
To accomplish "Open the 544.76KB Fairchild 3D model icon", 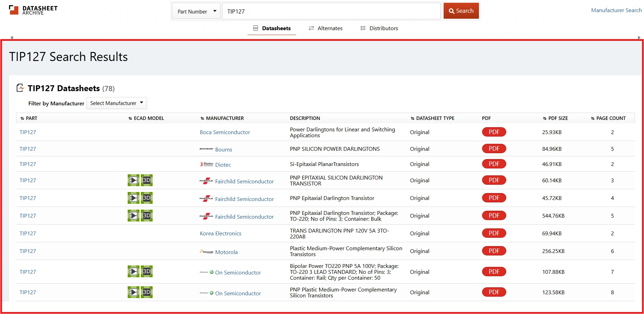I will point(147,216).
